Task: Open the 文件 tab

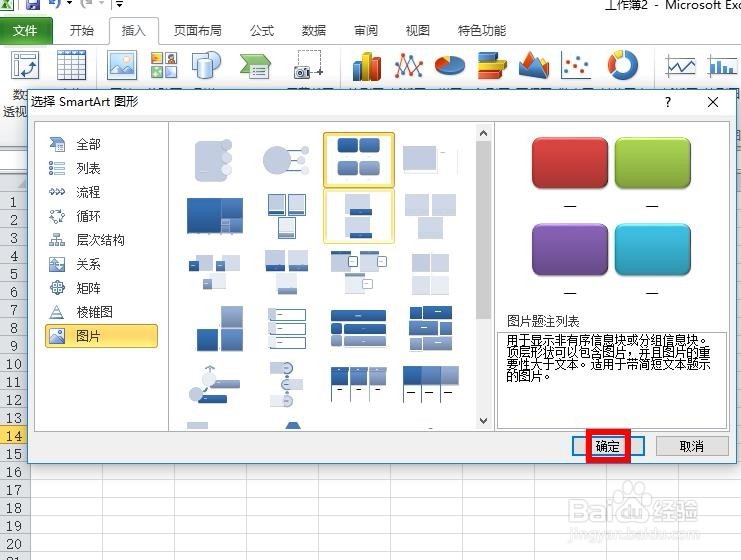Action: tap(26, 31)
